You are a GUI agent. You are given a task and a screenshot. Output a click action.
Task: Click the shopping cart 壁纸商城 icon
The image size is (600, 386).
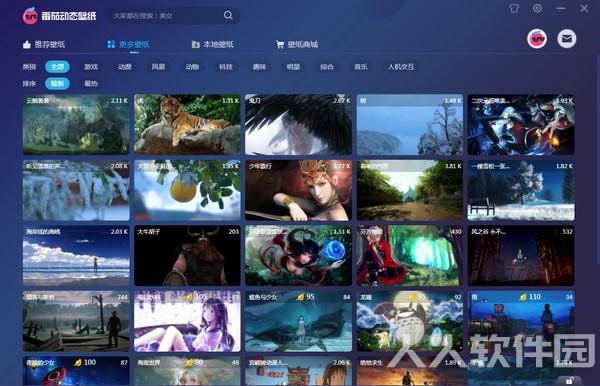(280, 44)
